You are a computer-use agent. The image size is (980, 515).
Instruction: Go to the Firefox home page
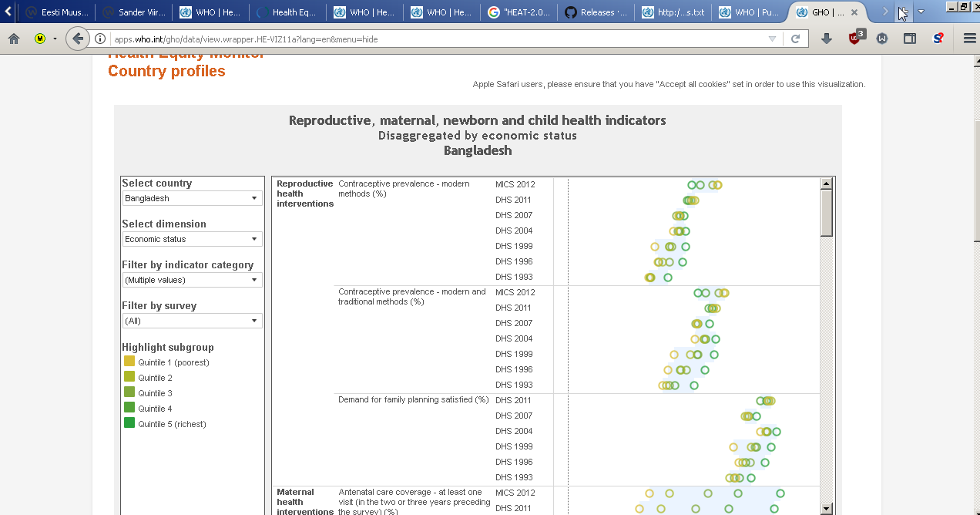tap(14, 39)
